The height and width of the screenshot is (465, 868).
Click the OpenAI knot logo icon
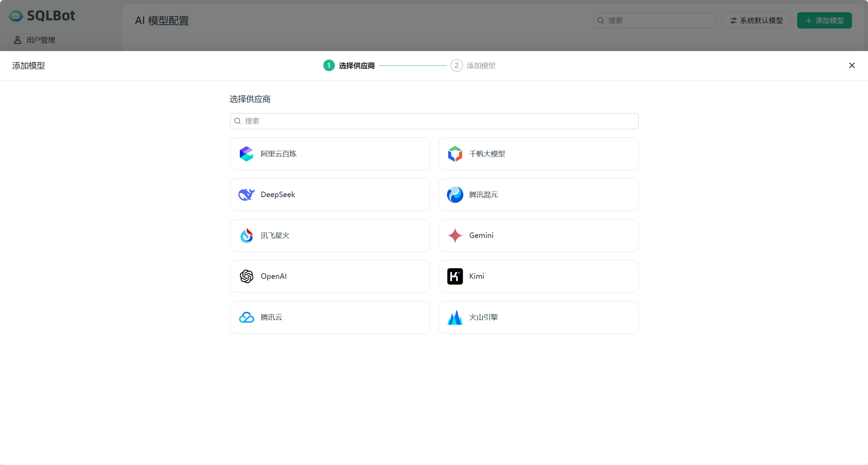(x=246, y=276)
